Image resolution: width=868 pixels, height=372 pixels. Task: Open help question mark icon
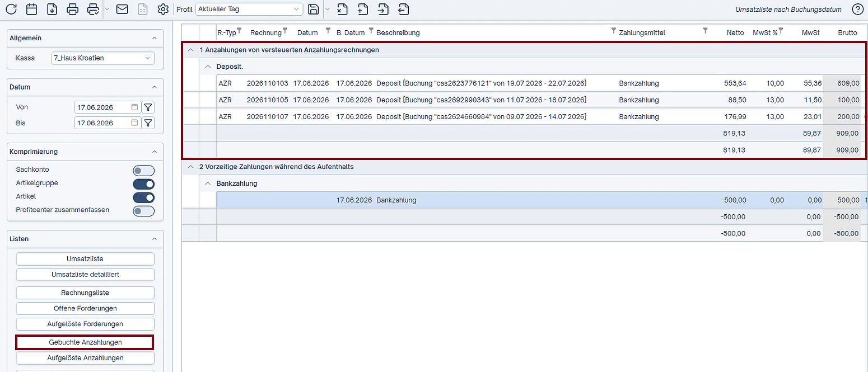[857, 9]
